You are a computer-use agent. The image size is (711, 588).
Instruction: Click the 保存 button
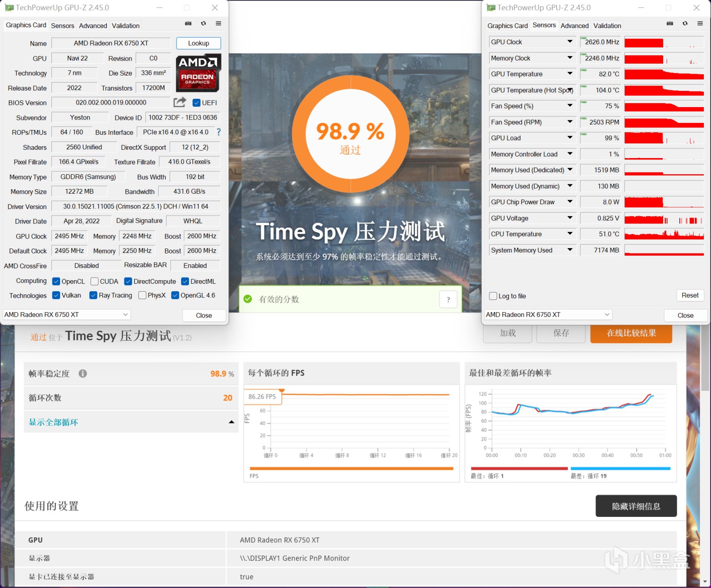point(561,333)
